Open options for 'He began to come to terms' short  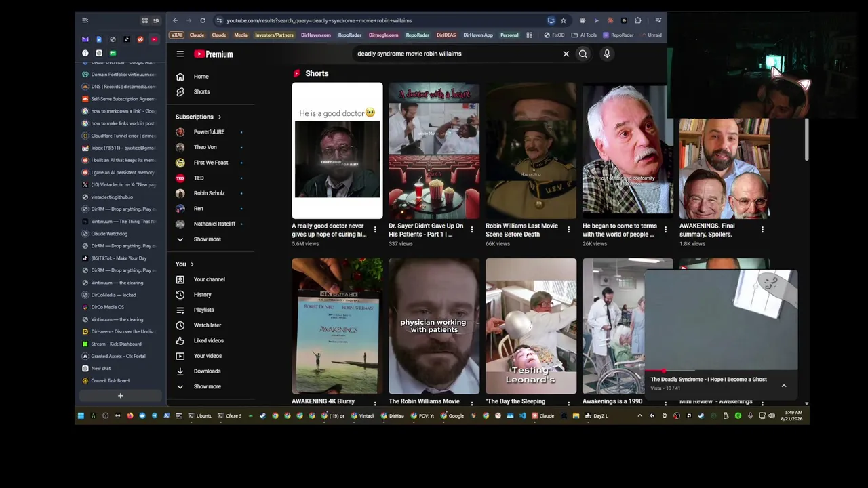click(x=665, y=230)
